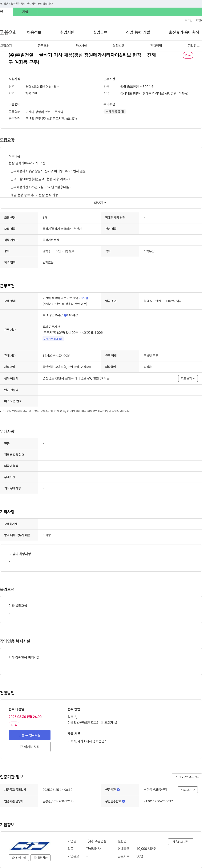Click the blue 8개월 contract period text

(84, 298)
